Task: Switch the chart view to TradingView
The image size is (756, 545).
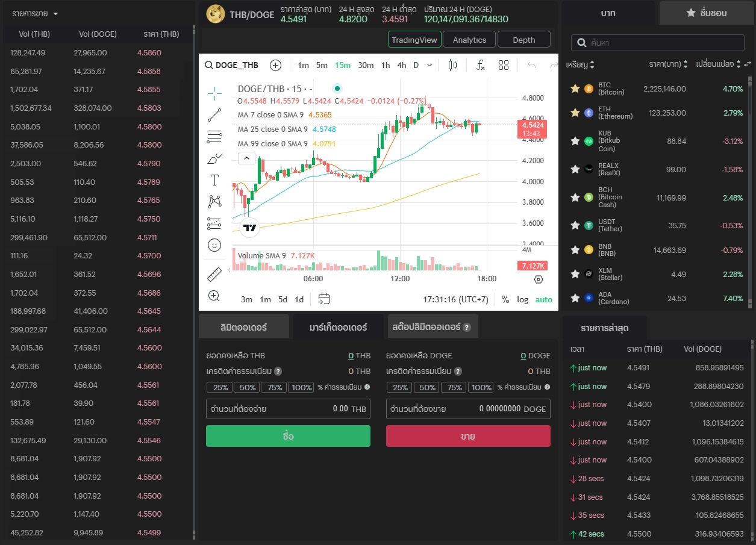Action: pos(414,40)
